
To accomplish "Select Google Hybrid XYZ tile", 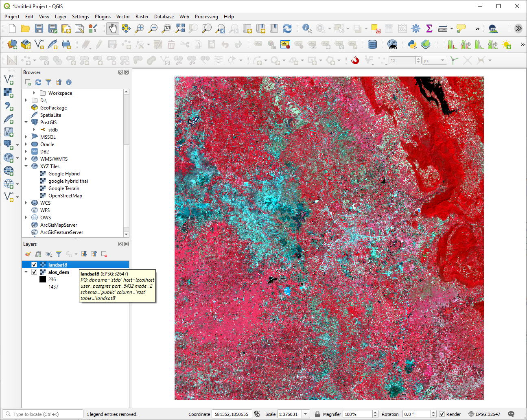I will pos(64,173).
